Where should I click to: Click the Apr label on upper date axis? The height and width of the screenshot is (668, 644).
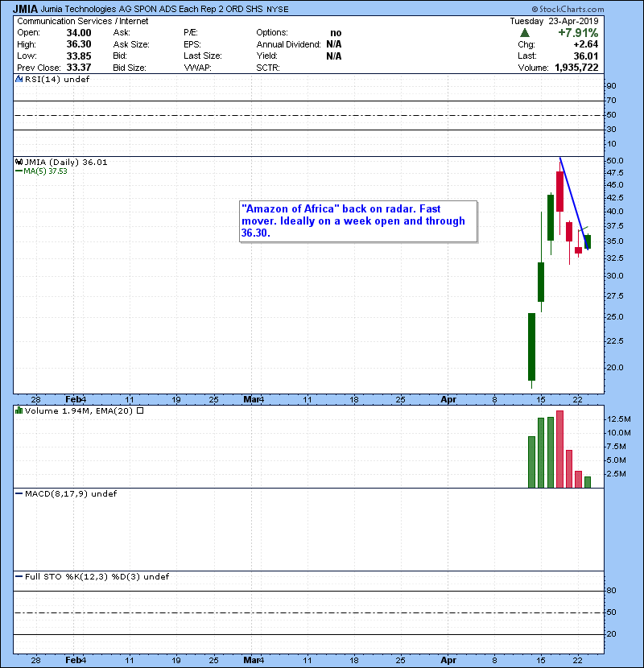pos(448,400)
